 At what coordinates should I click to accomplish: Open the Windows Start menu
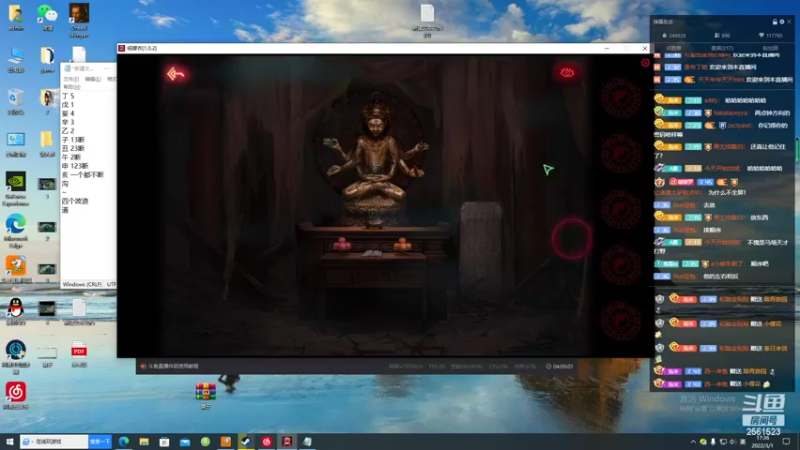[9, 441]
